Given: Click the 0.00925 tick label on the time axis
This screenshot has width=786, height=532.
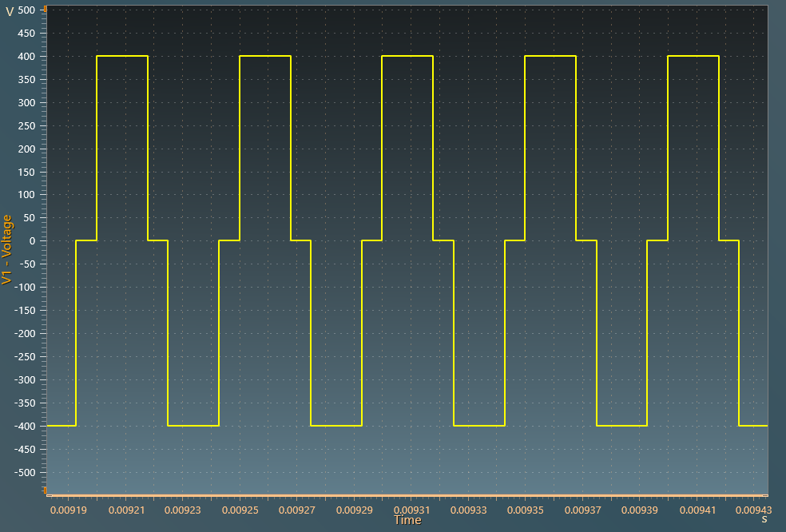Looking at the screenshot, I should point(240,509).
